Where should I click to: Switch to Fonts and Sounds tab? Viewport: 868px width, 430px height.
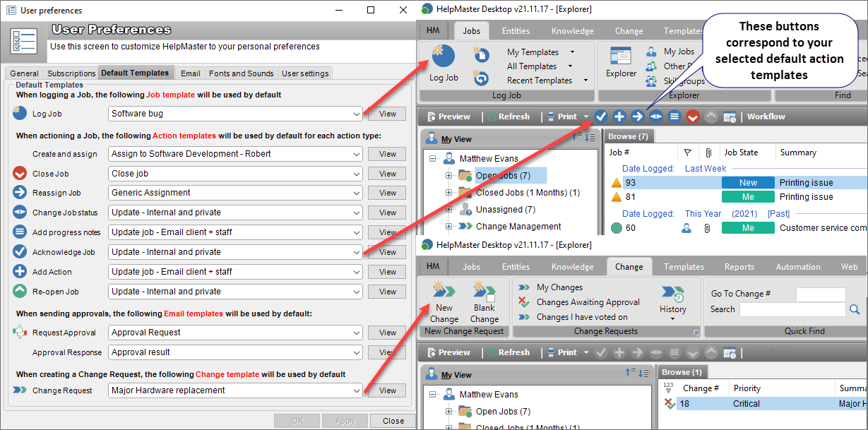(x=241, y=73)
